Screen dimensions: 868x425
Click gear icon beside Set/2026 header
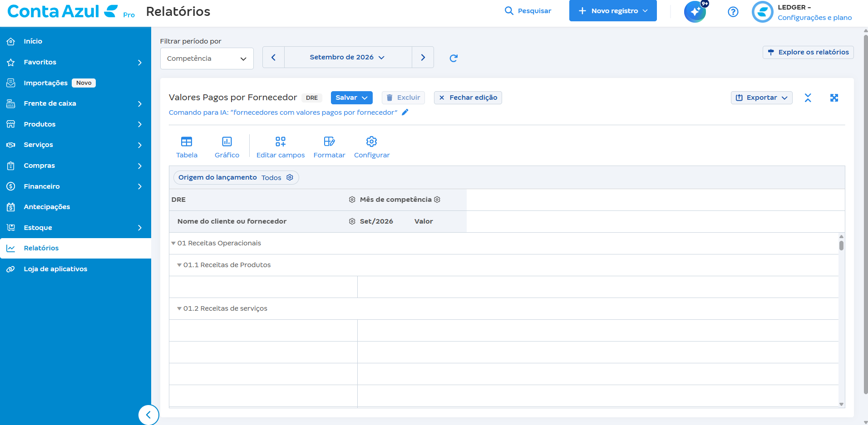(352, 221)
